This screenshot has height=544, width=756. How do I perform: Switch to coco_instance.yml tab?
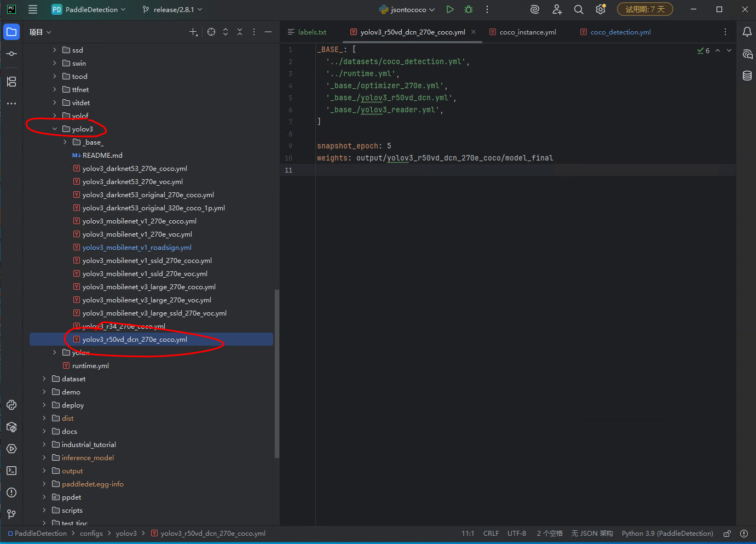pos(523,32)
